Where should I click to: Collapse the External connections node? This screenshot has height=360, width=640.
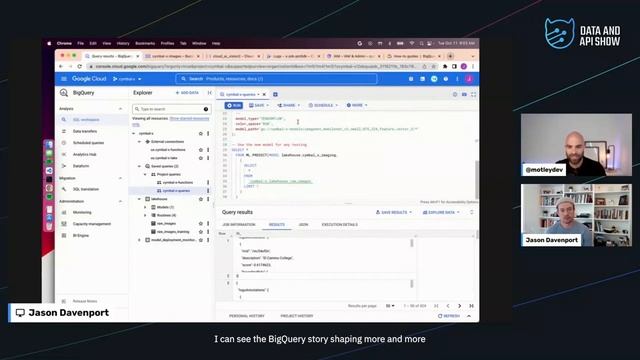139,142
